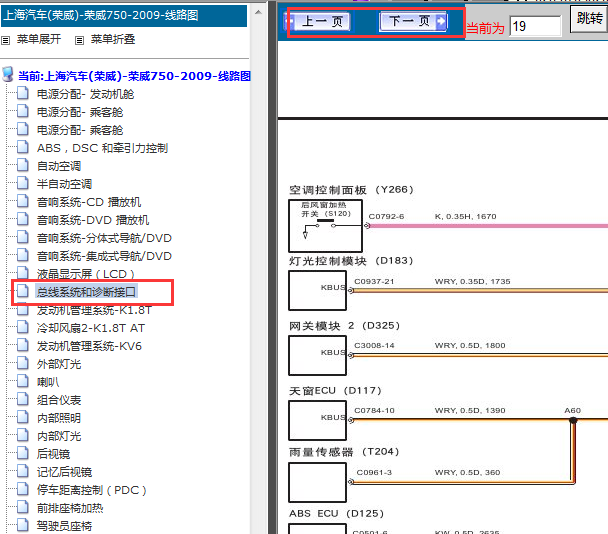This screenshot has height=534, width=608.
Task: Go to previous page with 上一页 button
Action: click(318, 21)
